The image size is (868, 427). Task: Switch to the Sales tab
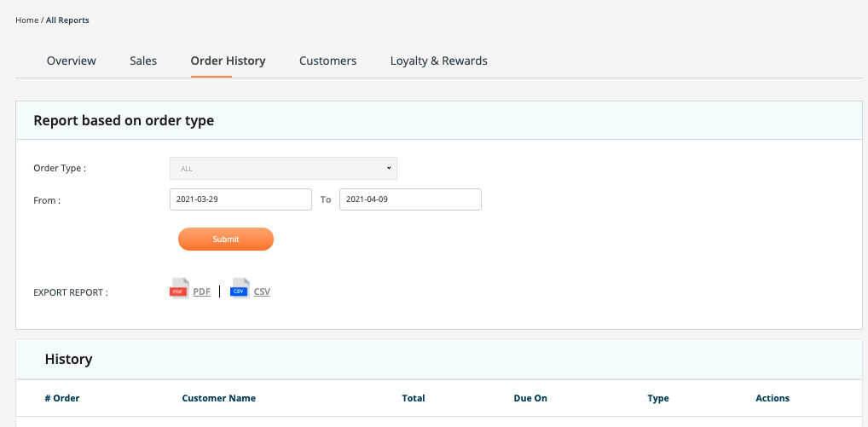coord(143,61)
